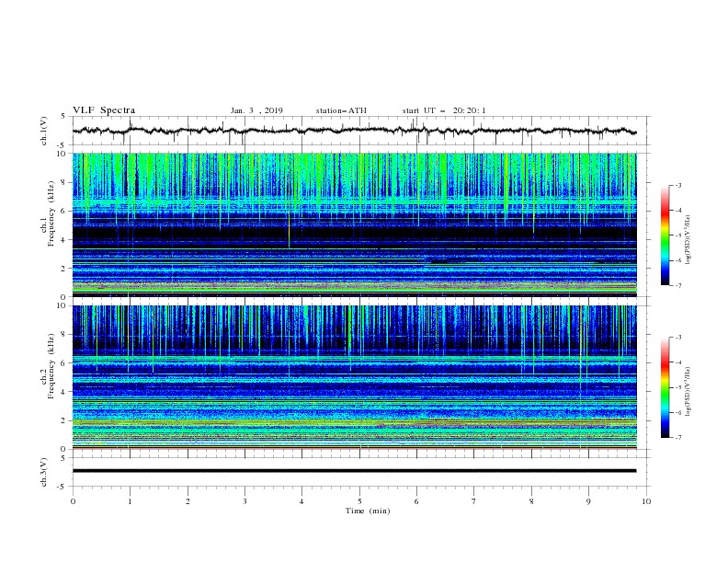Click the 'Time (min)' axis title
Viewport: 728px width, 563px height.
coord(368,511)
